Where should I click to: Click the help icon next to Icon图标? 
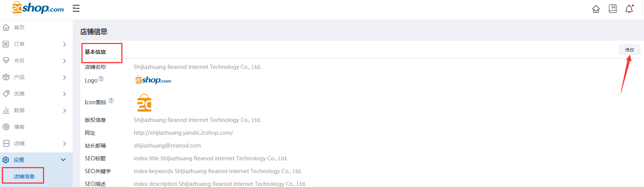[x=111, y=101]
